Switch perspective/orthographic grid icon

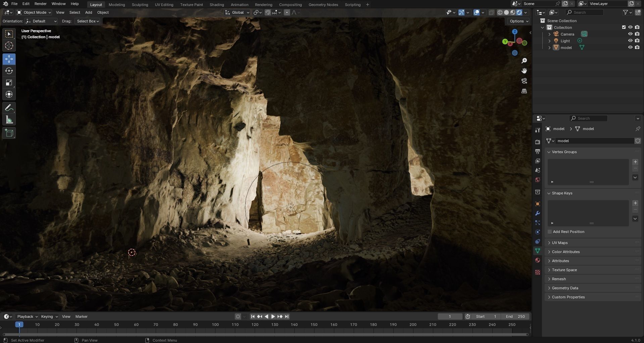click(524, 91)
